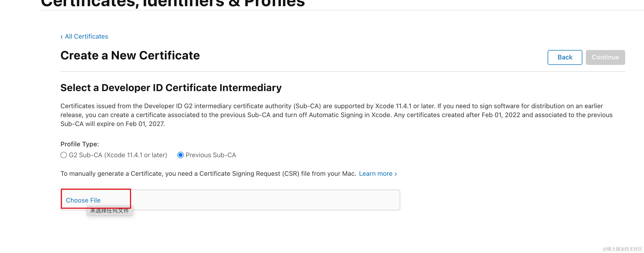Click the chevron arrow after Learn more
The width and height of the screenshot is (644, 253).
pos(396,174)
